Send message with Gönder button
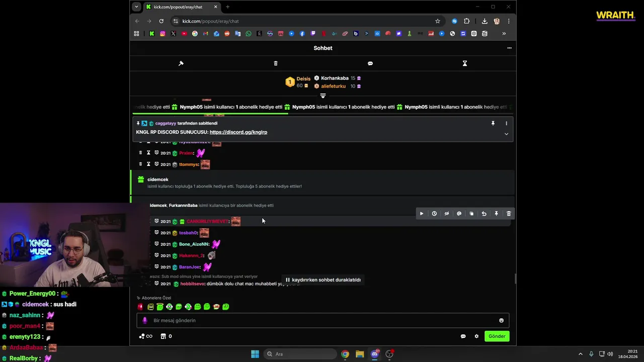This screenshot has width=644, height=362. click(x=497, y=336)
